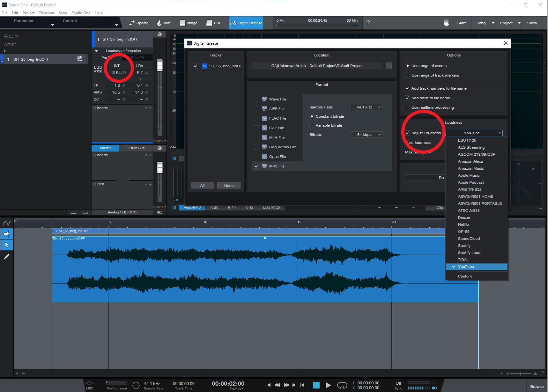The image size is (548, 392).
Task: Add an effect to the Post section
Action: pos(150,184)
